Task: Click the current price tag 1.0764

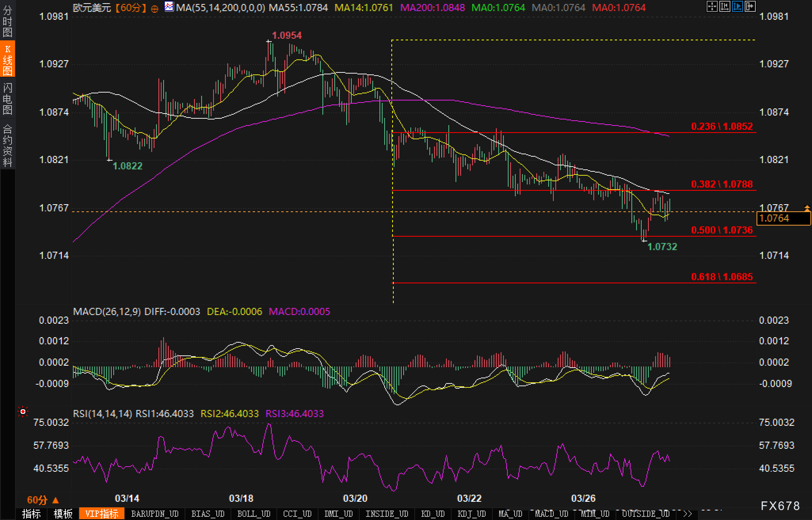Action: coord(783,218)
